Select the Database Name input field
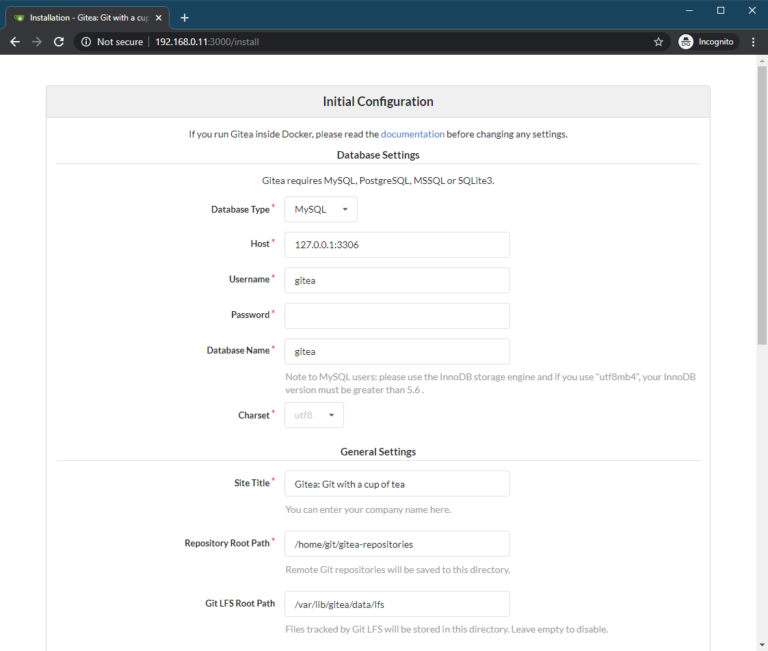Screen dimensions: 768x651 click(x=397, y=351)
